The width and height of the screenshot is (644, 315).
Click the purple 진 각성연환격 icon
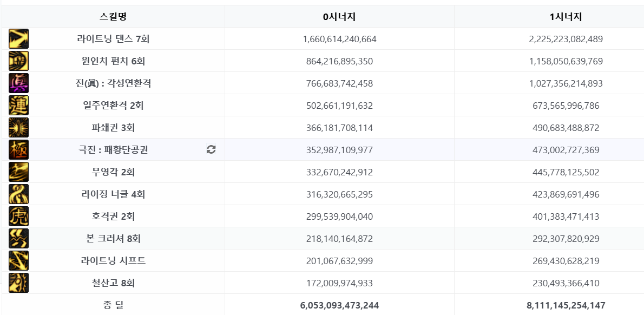[18, 83]
